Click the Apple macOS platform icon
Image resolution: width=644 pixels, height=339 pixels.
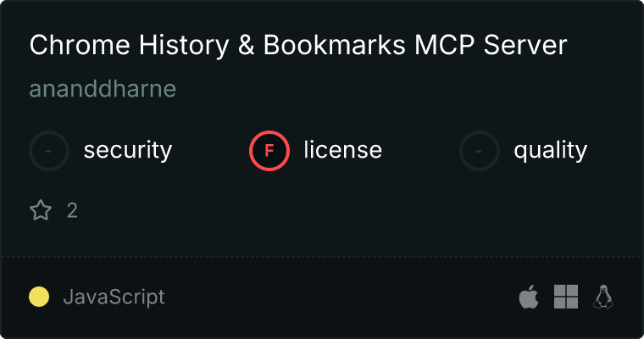click(x=529, y=297)
